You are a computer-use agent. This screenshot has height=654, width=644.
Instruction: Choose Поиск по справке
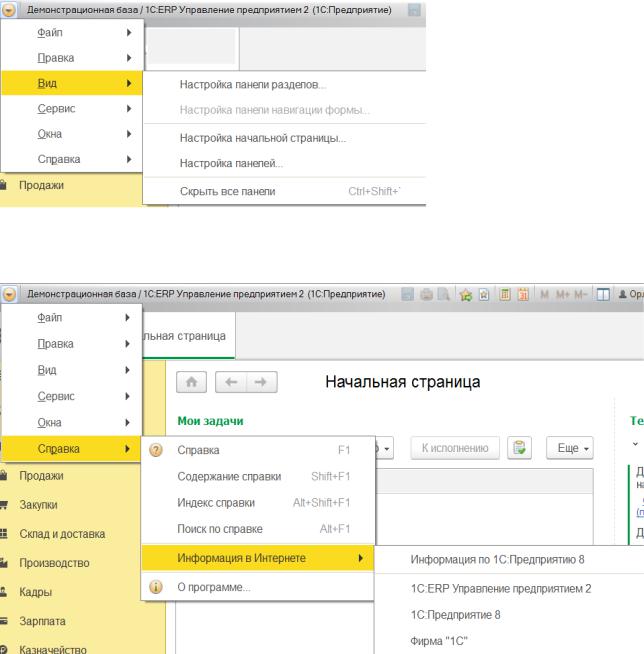click(x=257, y=529)
